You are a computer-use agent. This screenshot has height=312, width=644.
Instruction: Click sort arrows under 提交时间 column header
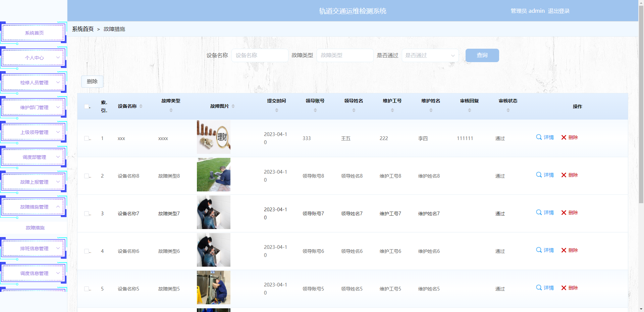click(x=277, y=110)
